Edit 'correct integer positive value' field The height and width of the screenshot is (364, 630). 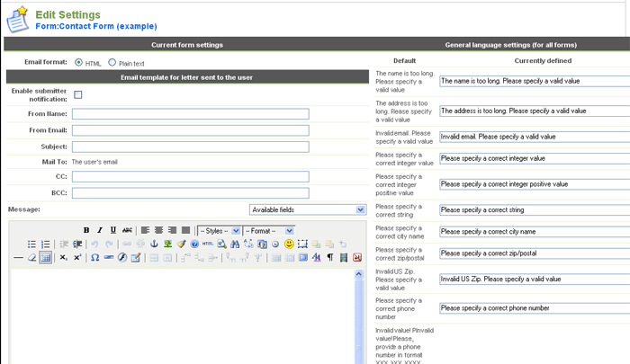(x=535, y=184)
